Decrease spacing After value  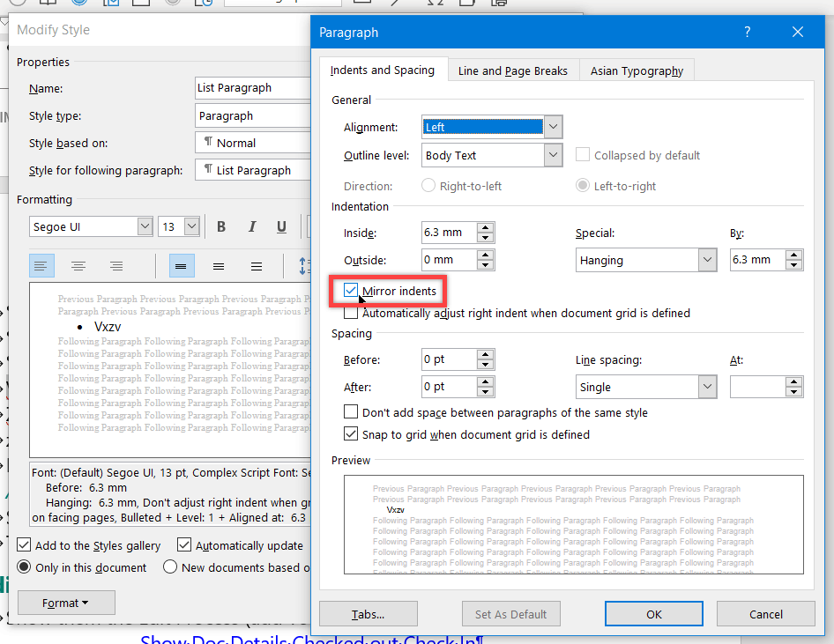coord(485,392)
